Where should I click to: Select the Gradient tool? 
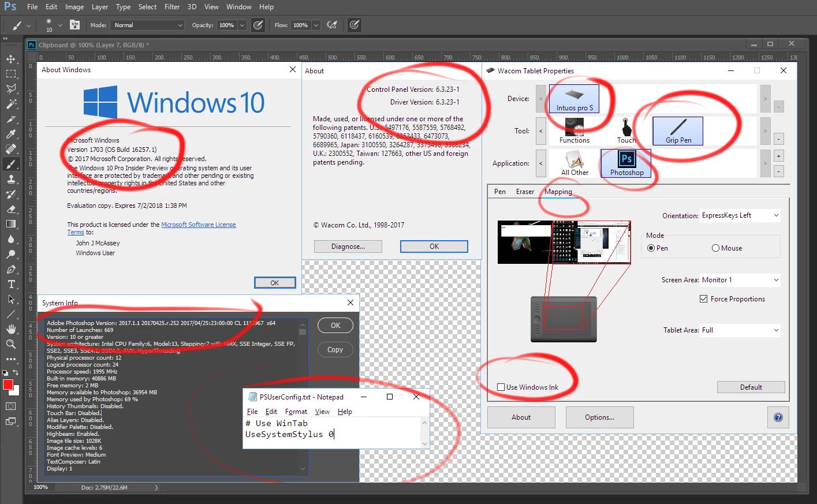point(11,224)
